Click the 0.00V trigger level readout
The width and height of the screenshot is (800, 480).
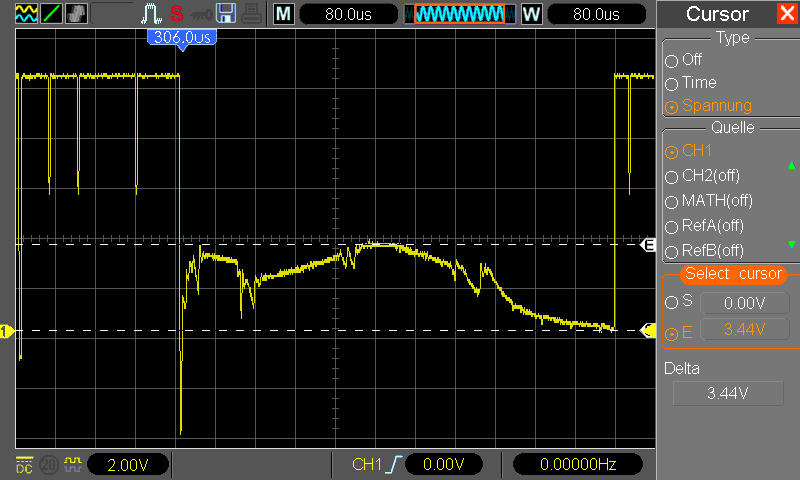click(x=443, y=464)
